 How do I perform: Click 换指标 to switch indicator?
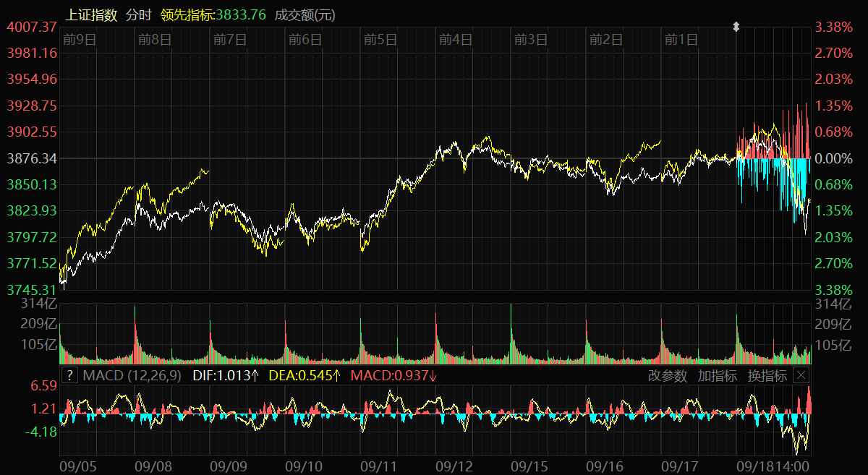[x=767, y=375]
